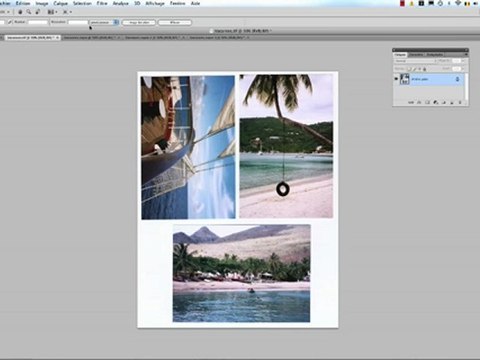This screenshot has height=360, width=480.
Task: Open the Arrange Documents dropdown
Action: (52, 12)
